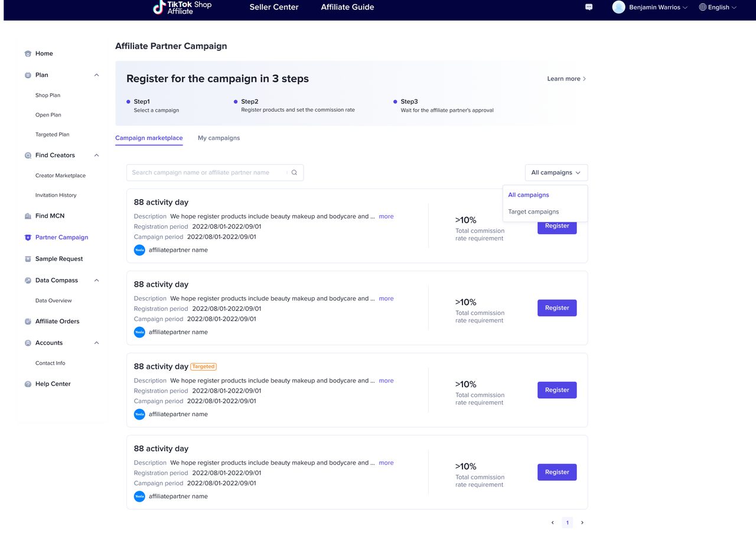Image resolution: width=756 pixels, height=545 pixels.
Task: Click the search magnifier icon
Action: [x=294, y=173]
